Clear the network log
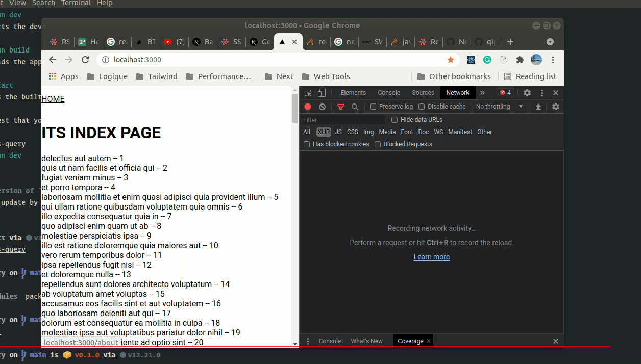 322,107
